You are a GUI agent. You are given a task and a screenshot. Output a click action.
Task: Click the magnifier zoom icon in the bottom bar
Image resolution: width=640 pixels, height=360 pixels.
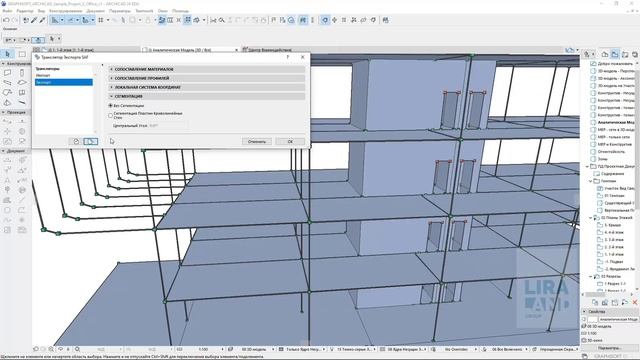coord(77,349)
